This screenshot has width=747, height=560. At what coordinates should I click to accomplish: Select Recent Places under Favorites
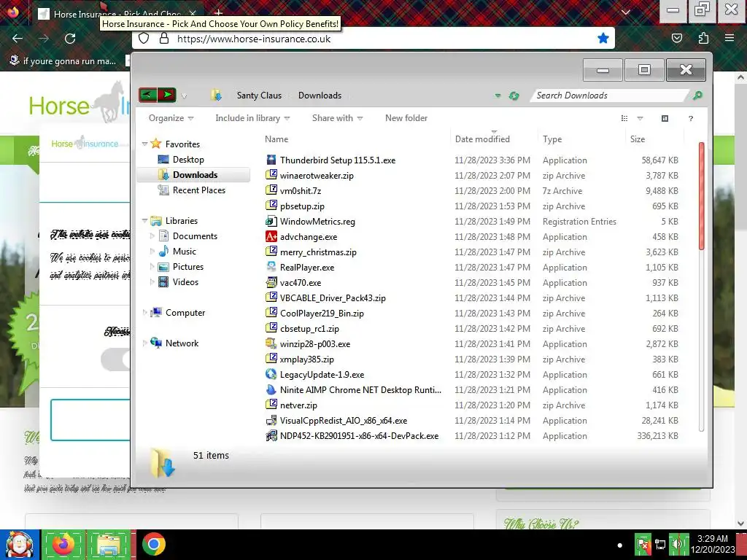point(199,190)
